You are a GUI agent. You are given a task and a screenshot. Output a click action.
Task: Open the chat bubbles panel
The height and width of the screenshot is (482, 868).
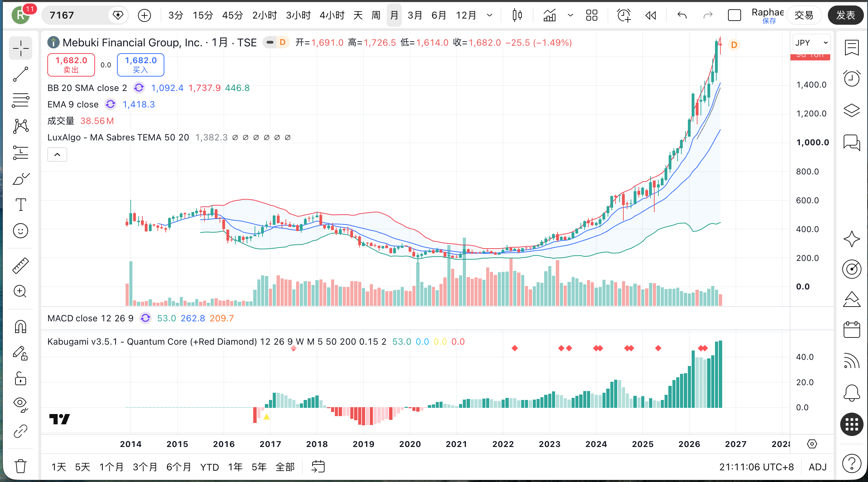click(852, 142)
